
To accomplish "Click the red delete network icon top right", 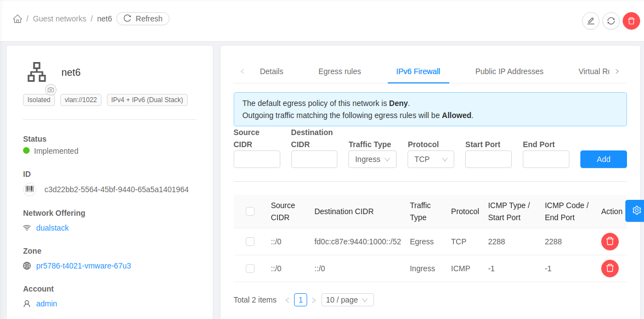I will point(631,21).
